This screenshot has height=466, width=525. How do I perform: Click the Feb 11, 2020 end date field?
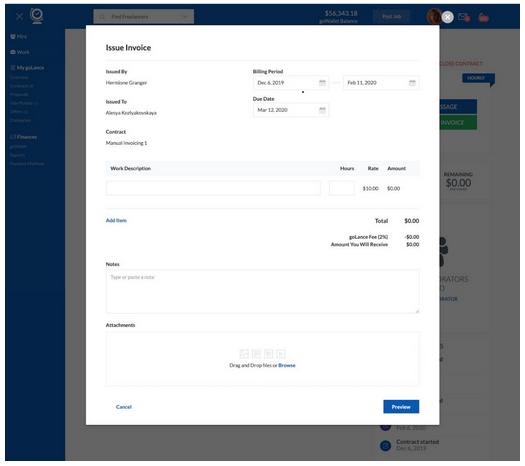point(381,83)
